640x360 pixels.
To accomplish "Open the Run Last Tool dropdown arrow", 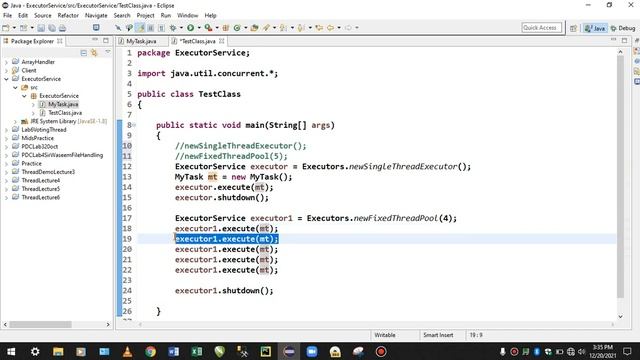I will [x=217, y=28].
